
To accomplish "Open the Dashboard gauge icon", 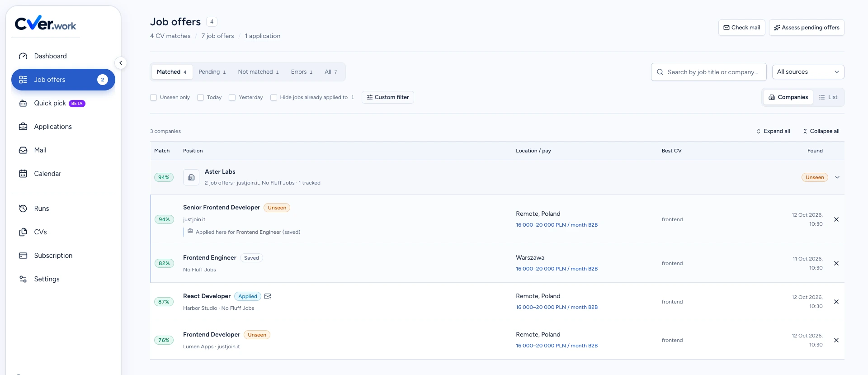I will point(23,56).
